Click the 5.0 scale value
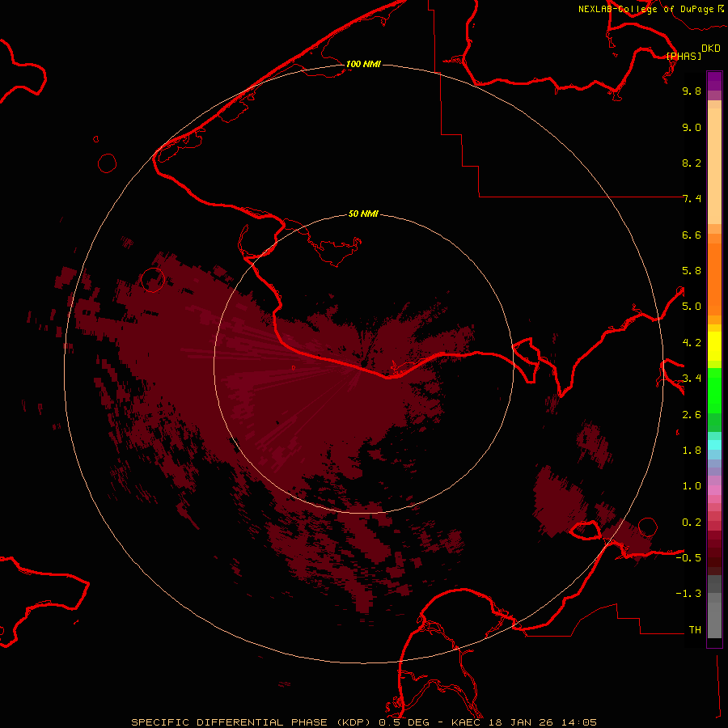Image resolution: width=728 pixels, height=728 pixels. pos(692,307)
